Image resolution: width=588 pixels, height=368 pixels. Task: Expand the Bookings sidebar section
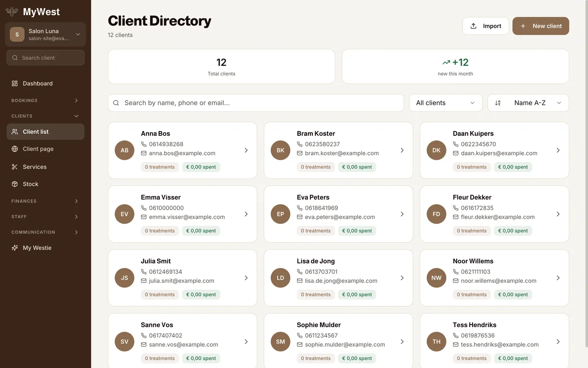tap(45, 101)
